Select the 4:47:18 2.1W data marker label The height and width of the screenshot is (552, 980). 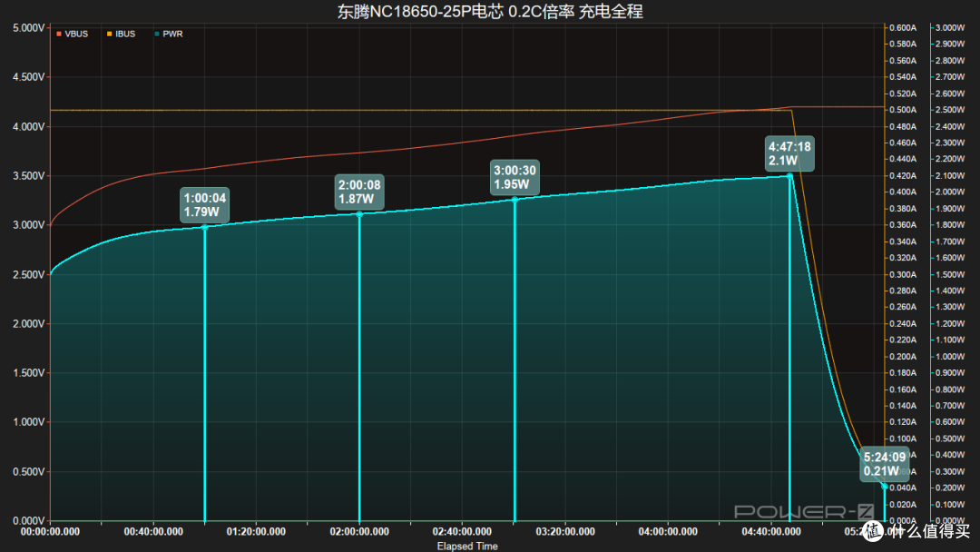789,153
